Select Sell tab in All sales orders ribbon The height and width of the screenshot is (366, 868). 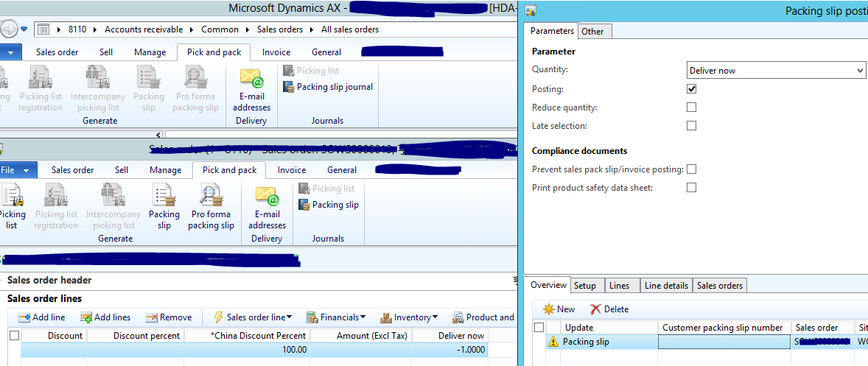[105, 52]
